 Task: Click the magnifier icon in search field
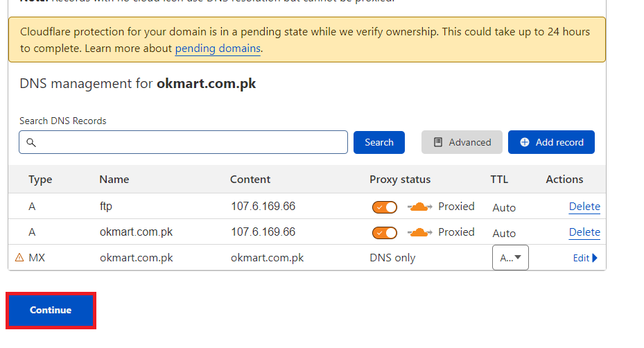pyautogui.click(x=31, y=143)
